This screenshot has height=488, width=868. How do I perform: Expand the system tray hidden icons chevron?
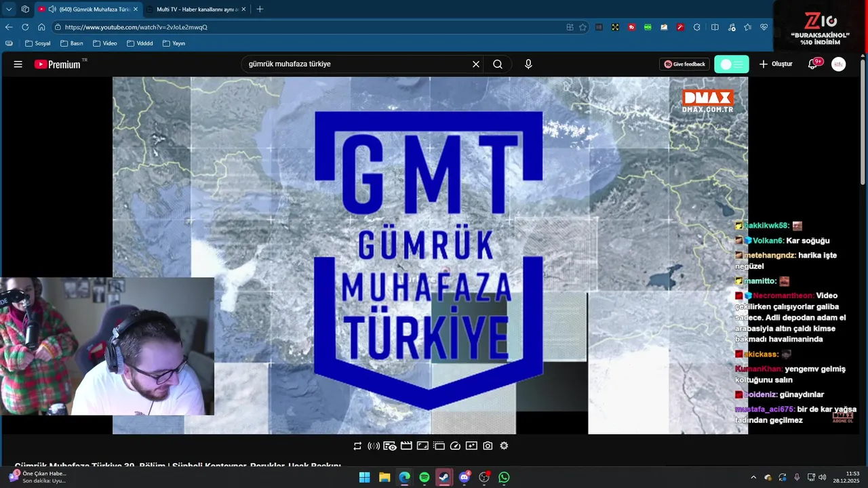coord(753,477)
